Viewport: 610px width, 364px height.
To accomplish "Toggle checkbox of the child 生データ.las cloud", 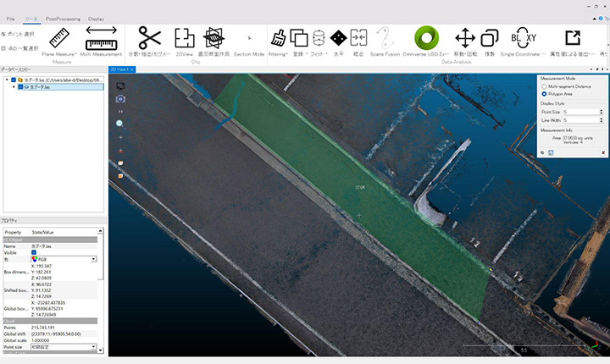I will (x=21, y=87).
